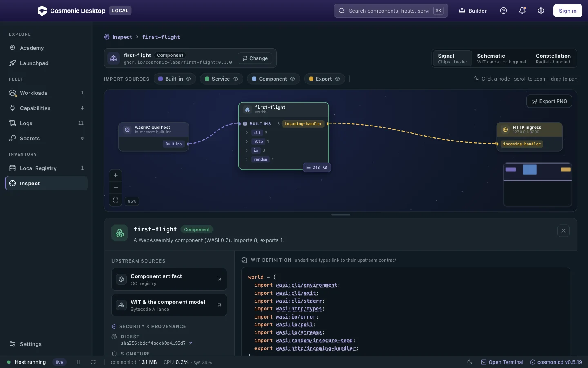Click the 348 KB size badge
588x368 pixels.
point(317,168)
